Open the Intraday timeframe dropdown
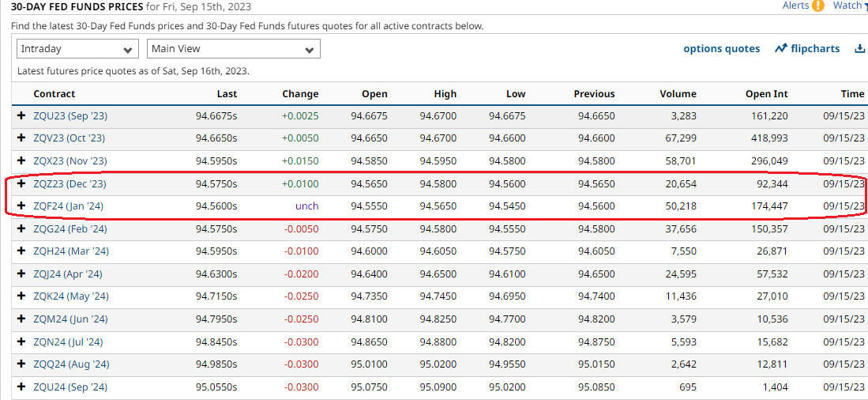868x400 pixels. [77, 49]
